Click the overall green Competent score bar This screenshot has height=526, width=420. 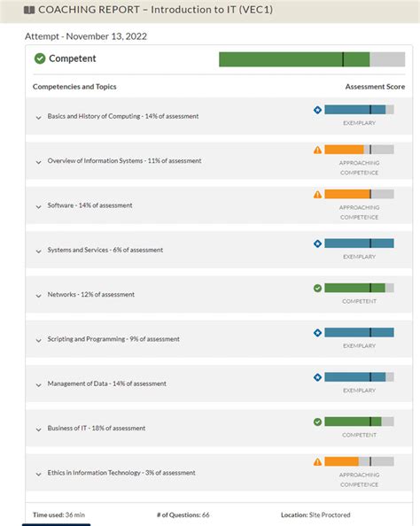point(312,59)
